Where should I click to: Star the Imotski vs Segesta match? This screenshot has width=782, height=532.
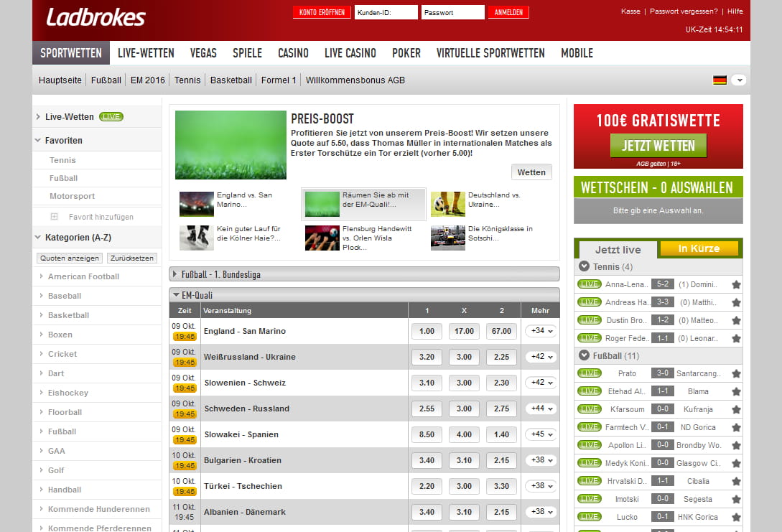click(x=736, y=499)
